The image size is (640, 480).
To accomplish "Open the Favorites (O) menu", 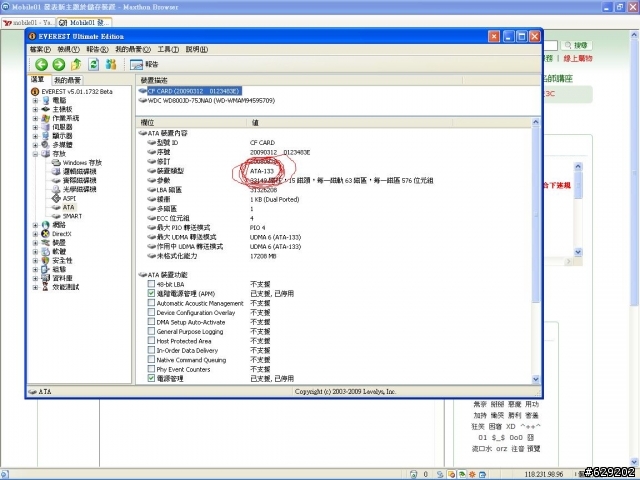I will coord(133,49).
